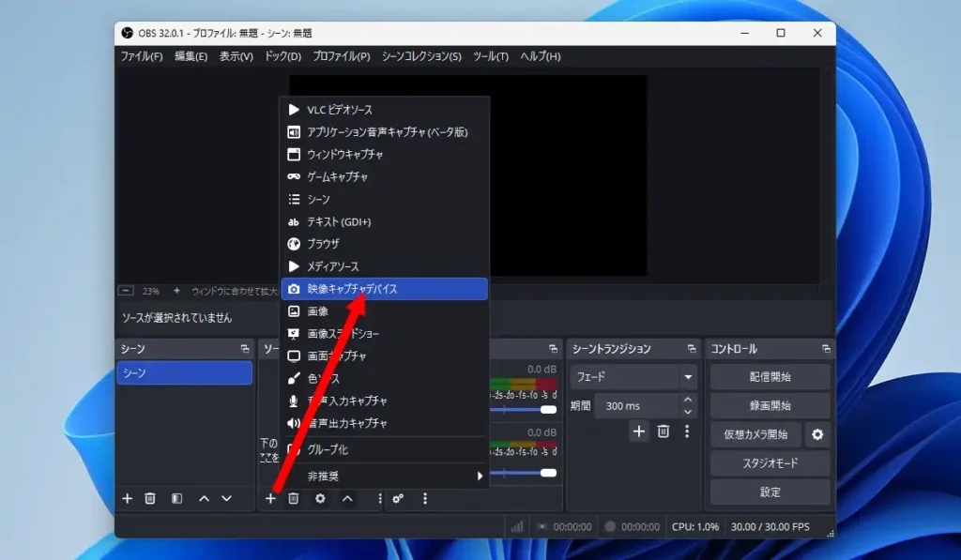
Task: Open virtual camera settings gear
Action: pos(817,434)
